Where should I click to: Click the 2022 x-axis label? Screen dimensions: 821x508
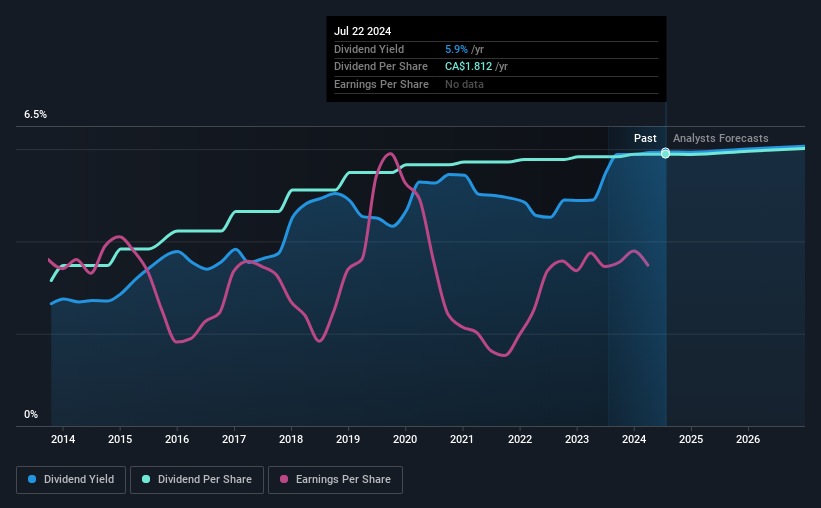point(520,439)
